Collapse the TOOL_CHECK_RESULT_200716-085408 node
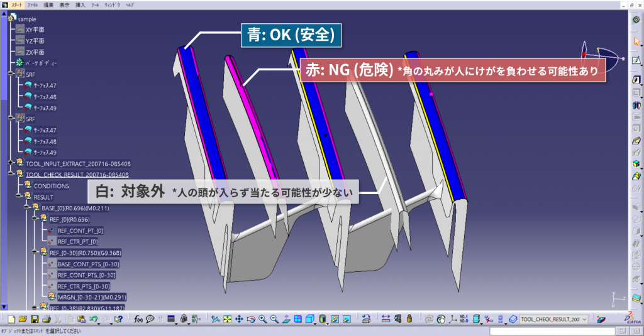644x336 pixels. [11, 175]
